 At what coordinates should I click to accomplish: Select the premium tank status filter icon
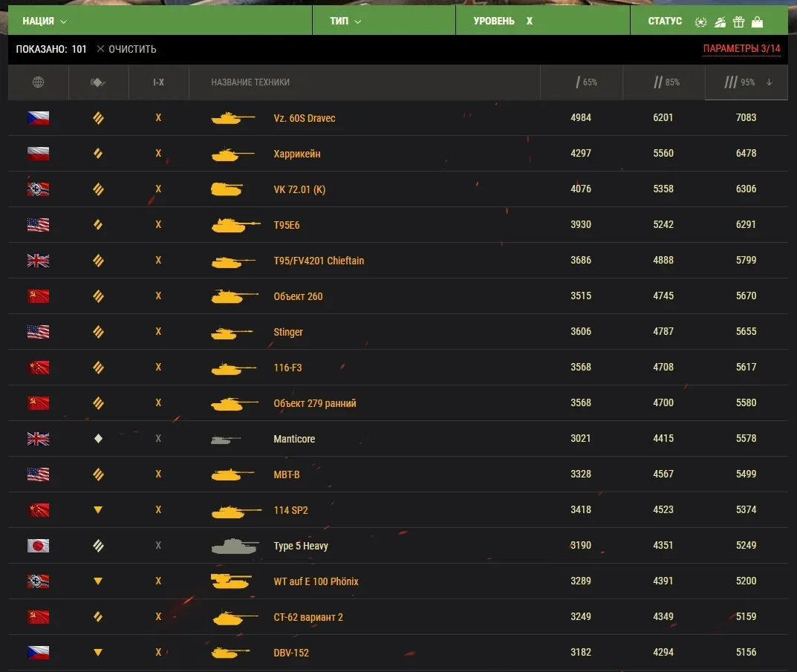[x=720, y=22]
